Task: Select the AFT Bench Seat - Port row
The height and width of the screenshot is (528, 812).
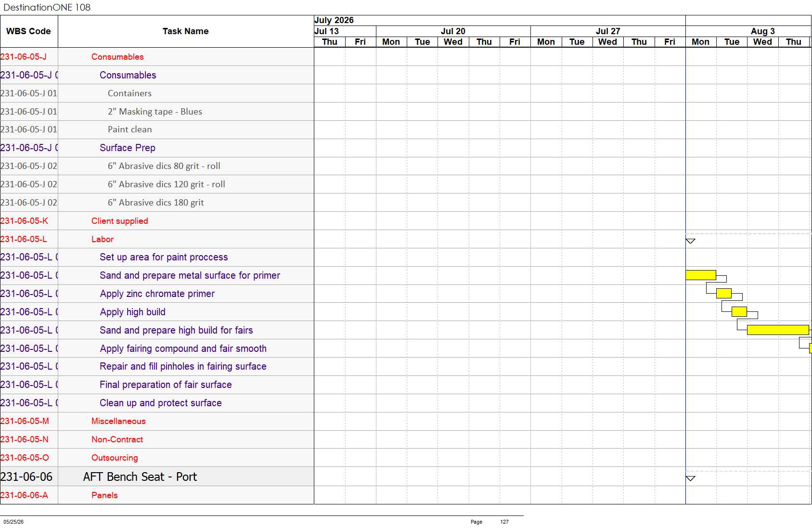Action: [x=157, y=476]
